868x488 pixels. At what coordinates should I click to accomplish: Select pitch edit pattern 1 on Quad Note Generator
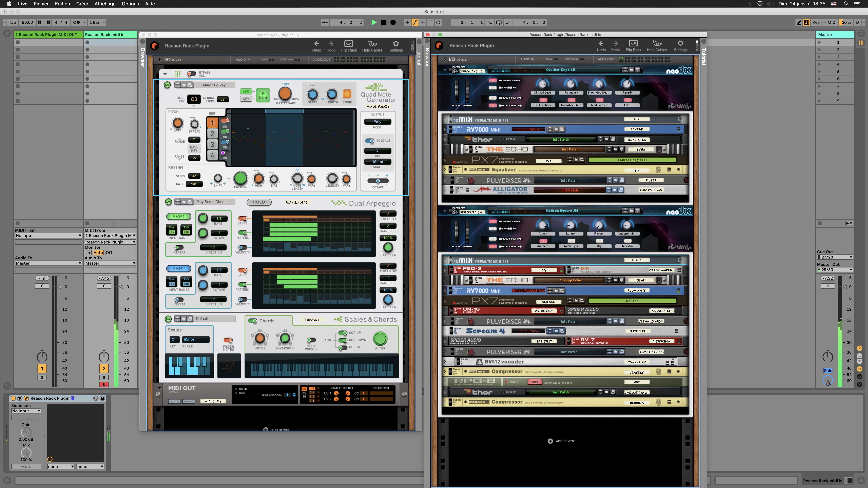(212, 123)
